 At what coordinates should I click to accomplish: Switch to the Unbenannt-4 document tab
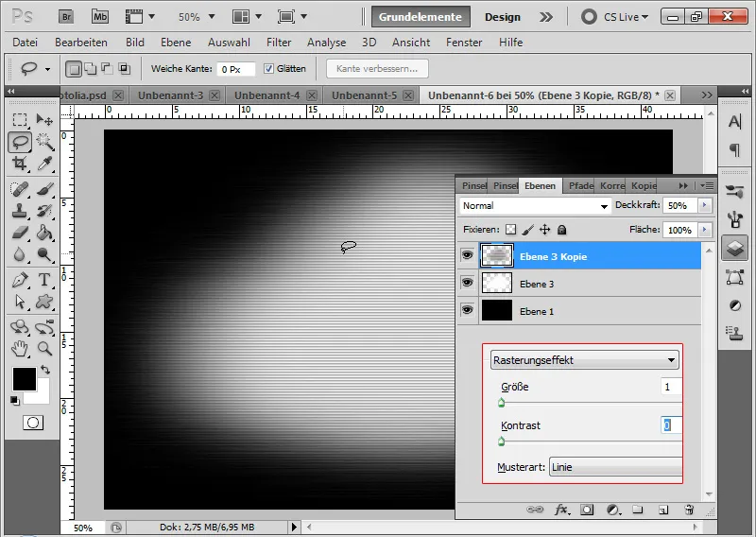click(266, 95)
